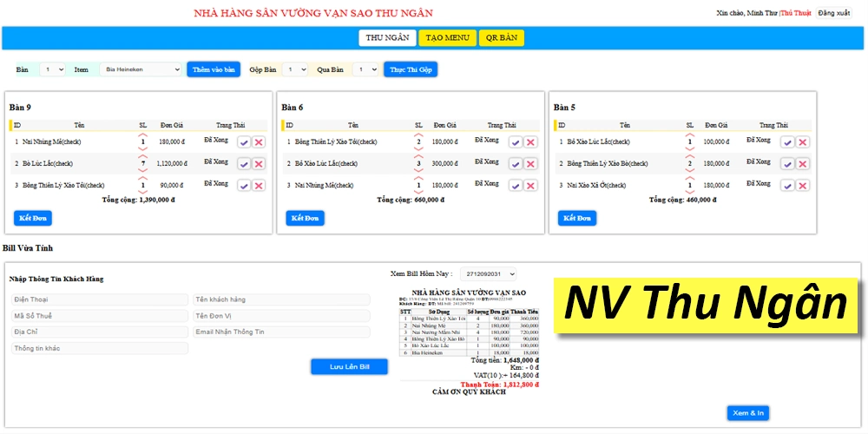
Task: Click the Thêm vào bàn button
Action: coord(214,69)
